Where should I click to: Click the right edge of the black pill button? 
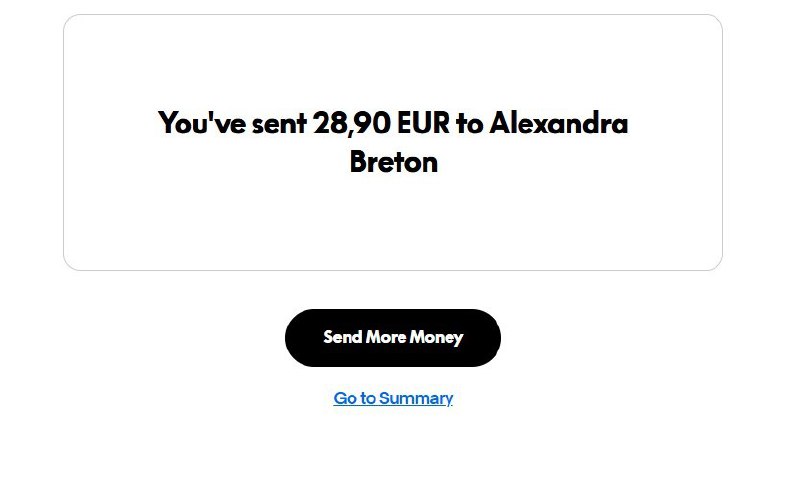(x=492, y=338)
